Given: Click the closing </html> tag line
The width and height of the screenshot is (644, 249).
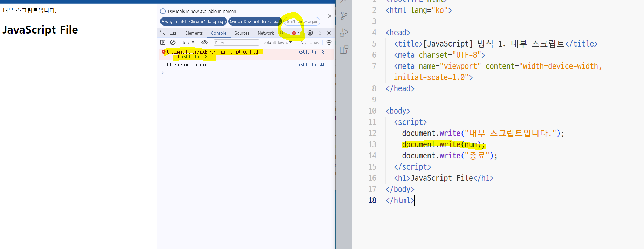Looking at the screenshot, I should 400,200.
